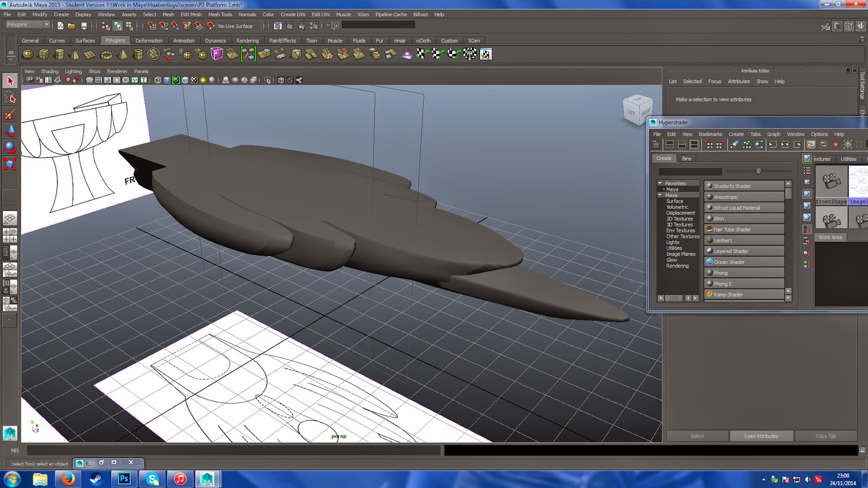Viewport: 868px width, 488px height.
Task: Adjust the Hypershade icon size slider
Action: click(758, 171)
